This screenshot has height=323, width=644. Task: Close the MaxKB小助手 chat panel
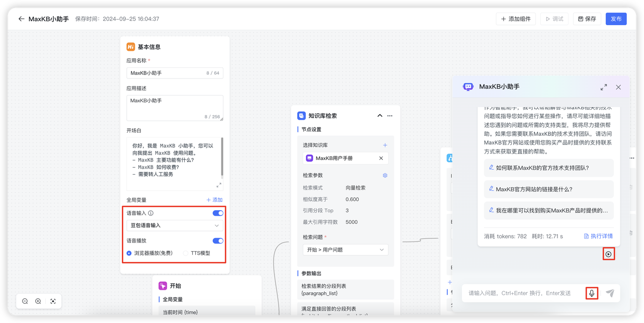(618, 87)
